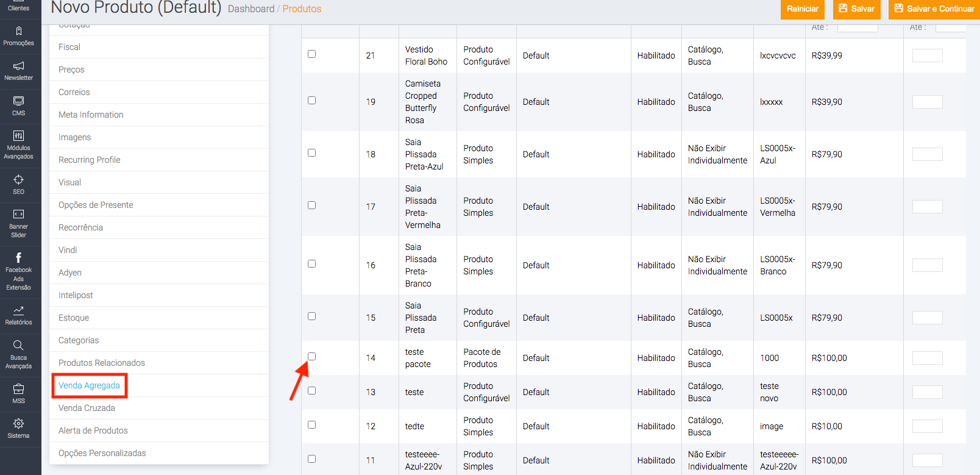
Task: Check the Saia Plissada Preta-Azul checkbox
Action: coord(311,153)
